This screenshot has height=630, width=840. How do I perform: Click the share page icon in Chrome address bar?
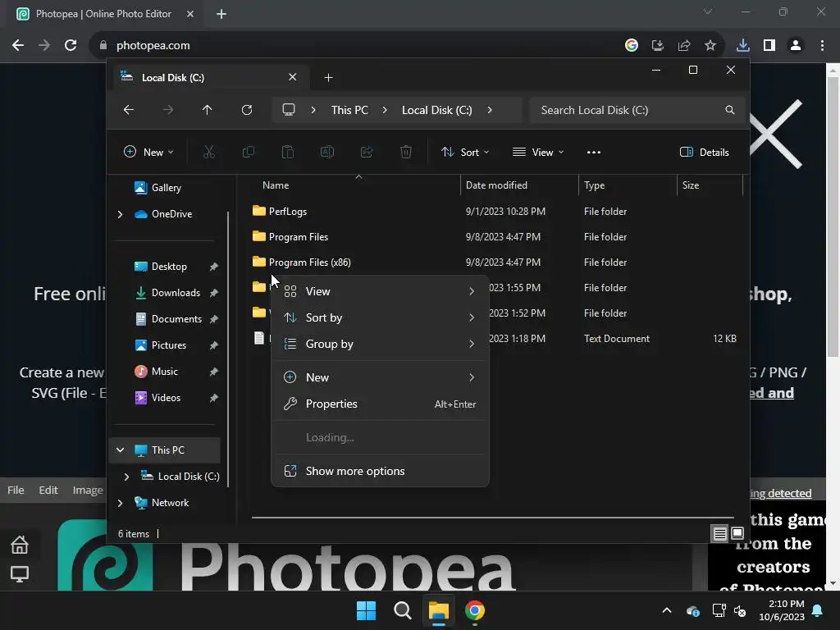point(684,45)
